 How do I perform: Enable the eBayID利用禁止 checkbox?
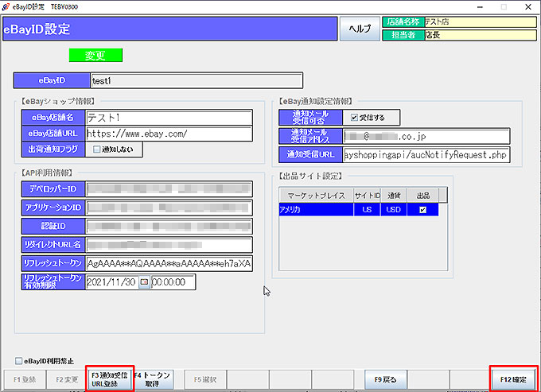point(18,360)
